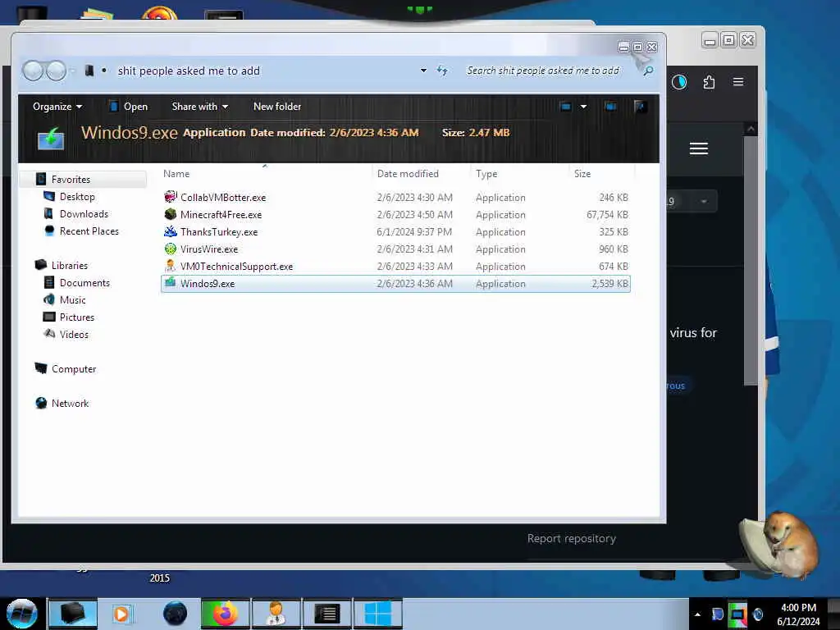Open the dropdown ending in 9 in browser
This screenshot has height=630, width=840.
coord(691,202)
